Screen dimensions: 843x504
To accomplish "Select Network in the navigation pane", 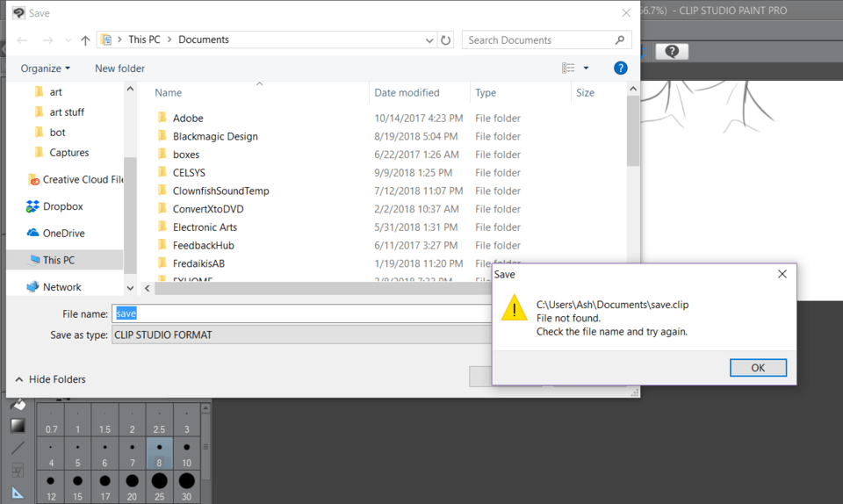I will click(54, 287).
